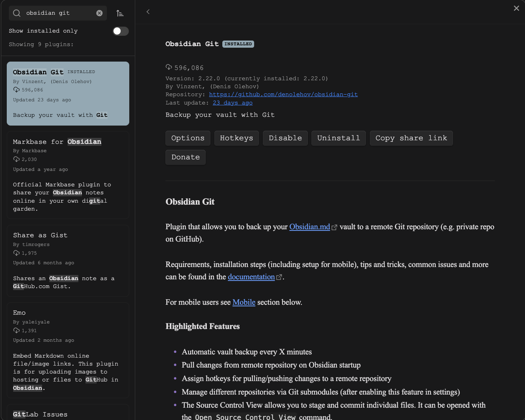Viewport: 525px width, 420px height.
Task: Open the Share as Gist plugin card
Action: click(68, 261)
